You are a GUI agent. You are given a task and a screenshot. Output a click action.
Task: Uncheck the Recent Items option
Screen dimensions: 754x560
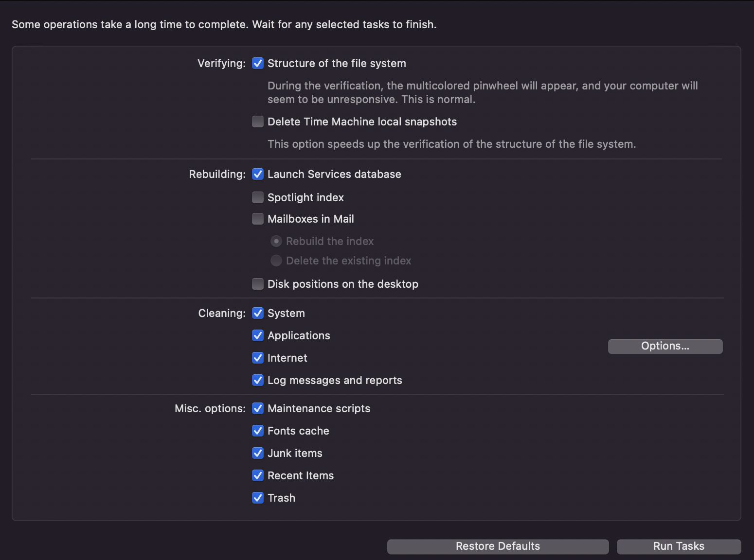point(258,476)
